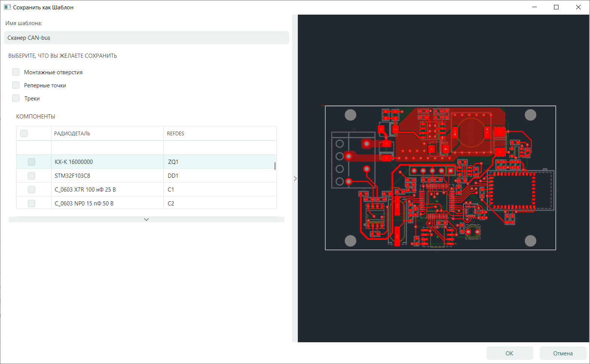Click OK to save the template

pyautogui.click(x=509, y=353)
